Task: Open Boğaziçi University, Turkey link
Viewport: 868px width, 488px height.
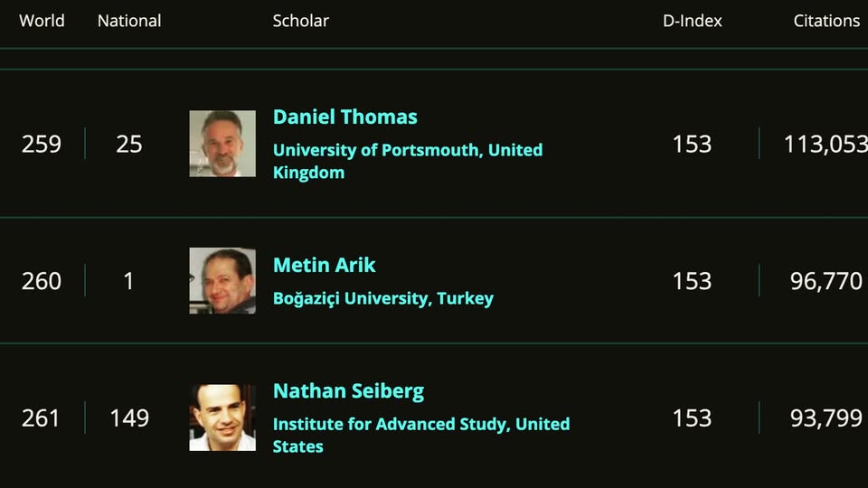Action: coord(383,299)
